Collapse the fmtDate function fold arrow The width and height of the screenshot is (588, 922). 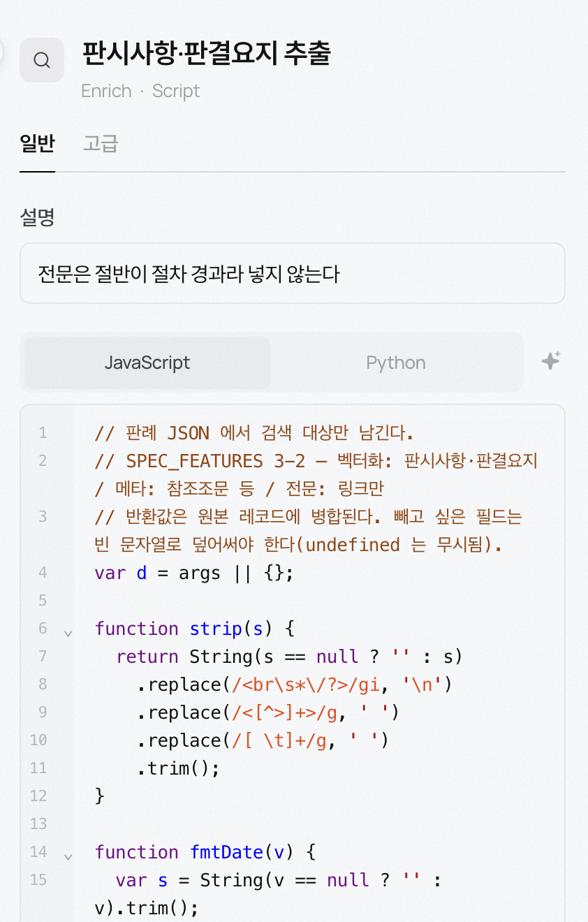click(68, 856)
